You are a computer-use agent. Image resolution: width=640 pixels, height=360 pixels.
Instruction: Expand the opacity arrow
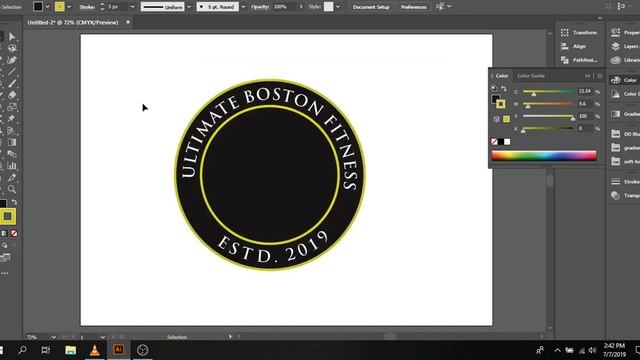point(302,7)
